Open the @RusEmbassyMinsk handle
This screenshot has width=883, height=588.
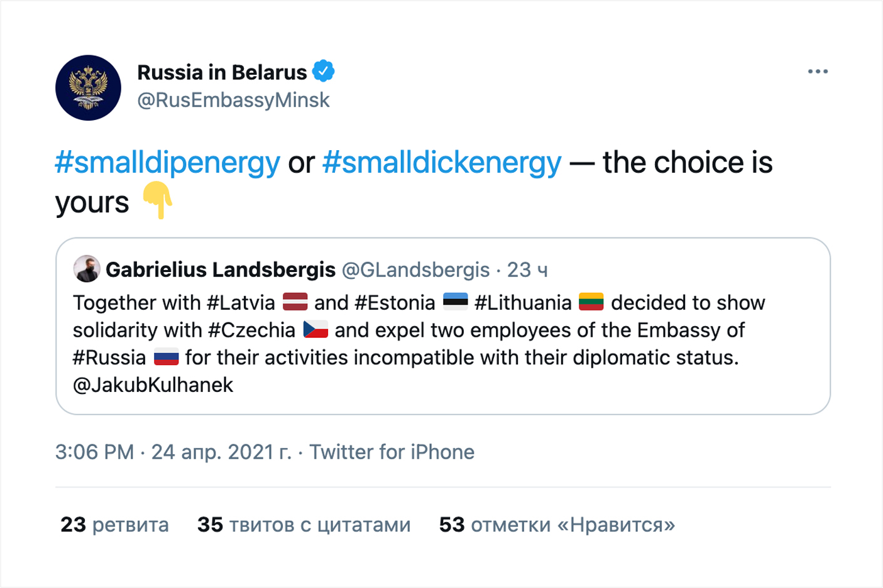pos(233,101)
